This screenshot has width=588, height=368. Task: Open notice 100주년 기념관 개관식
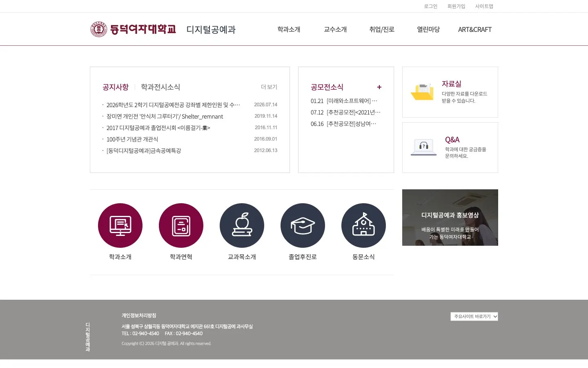pyautogui.click(x=132, y=139)
